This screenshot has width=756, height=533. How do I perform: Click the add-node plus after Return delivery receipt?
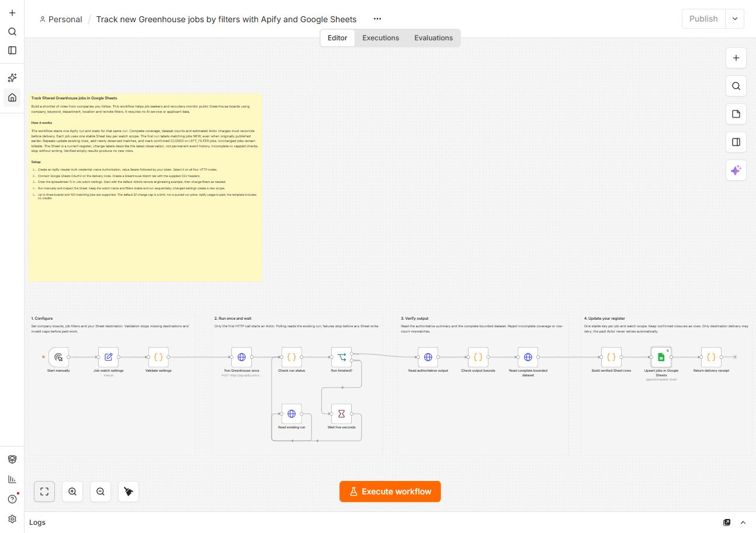(x=735, y=357)
